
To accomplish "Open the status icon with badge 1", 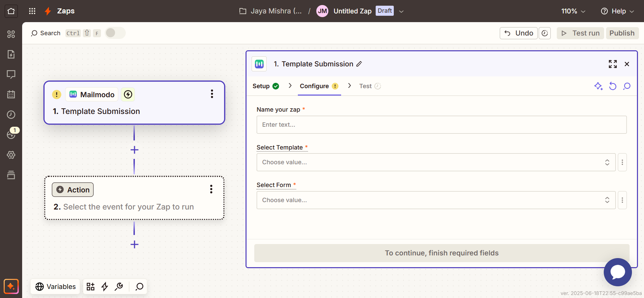I will point(11,135).
